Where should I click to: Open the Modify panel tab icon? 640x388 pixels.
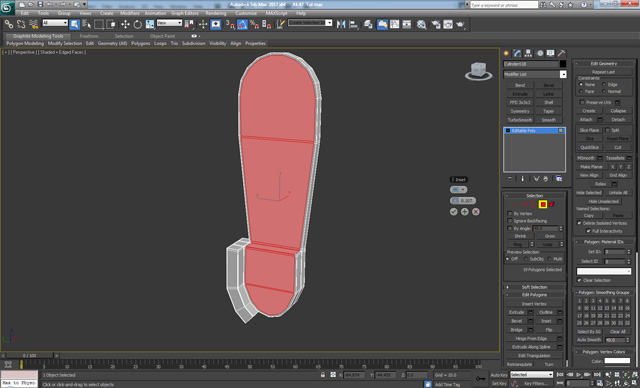[518, 53]
